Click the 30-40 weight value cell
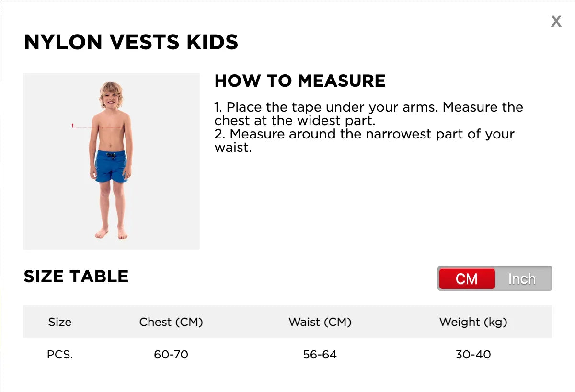575x392 pixels. (473, 355)
